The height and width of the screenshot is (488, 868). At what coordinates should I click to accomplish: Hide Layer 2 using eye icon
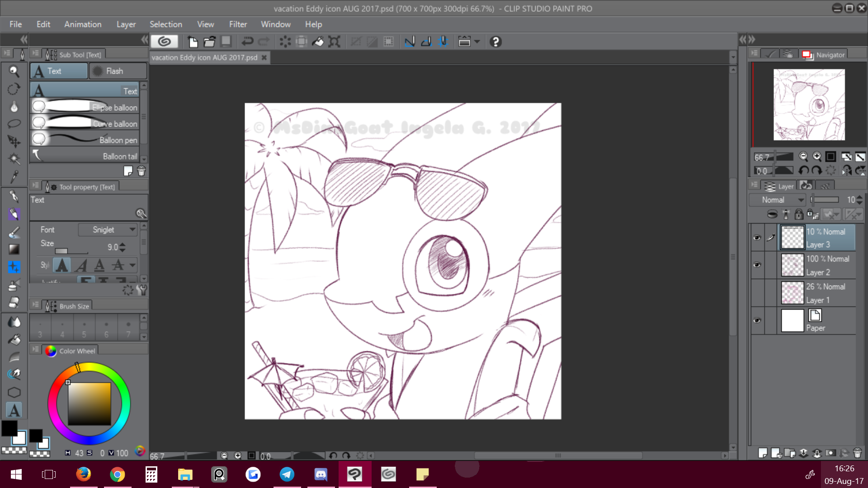757,265
